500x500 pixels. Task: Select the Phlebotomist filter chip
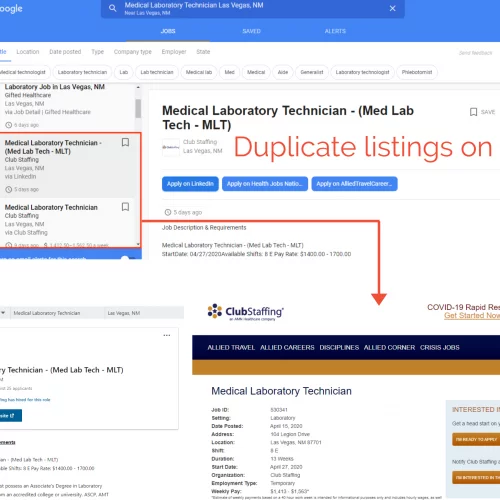pyautogui.click(x=417, y=72)
